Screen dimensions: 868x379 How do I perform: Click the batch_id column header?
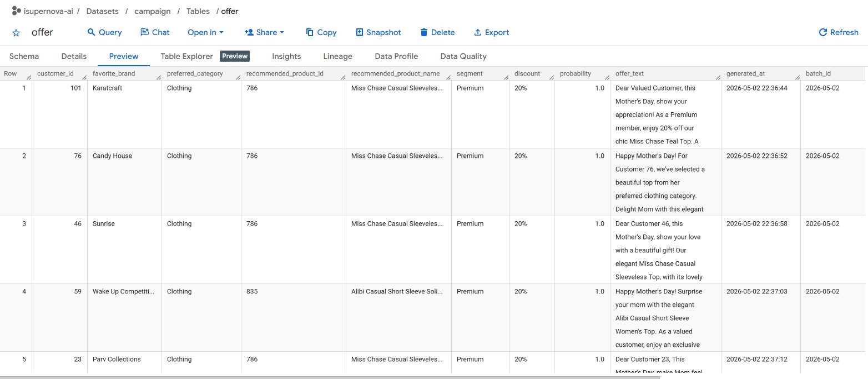click(x=818, y=73)
